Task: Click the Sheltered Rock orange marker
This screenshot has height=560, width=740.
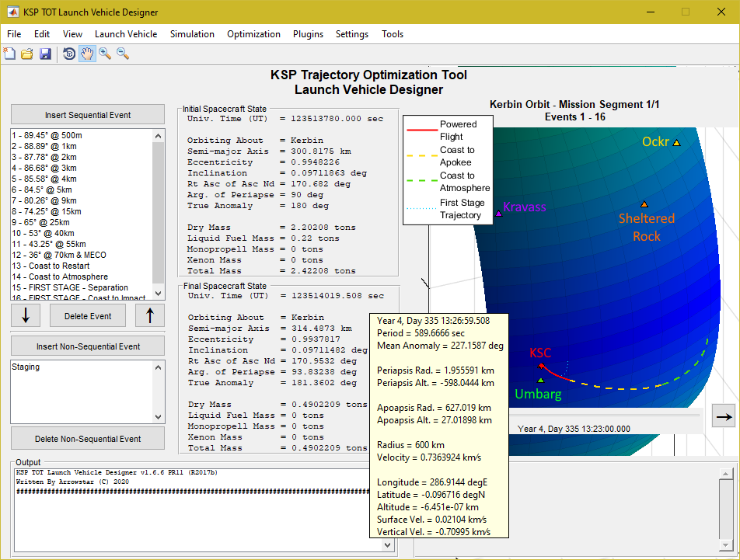Action: pyautogui.click(x=644, y=204)
